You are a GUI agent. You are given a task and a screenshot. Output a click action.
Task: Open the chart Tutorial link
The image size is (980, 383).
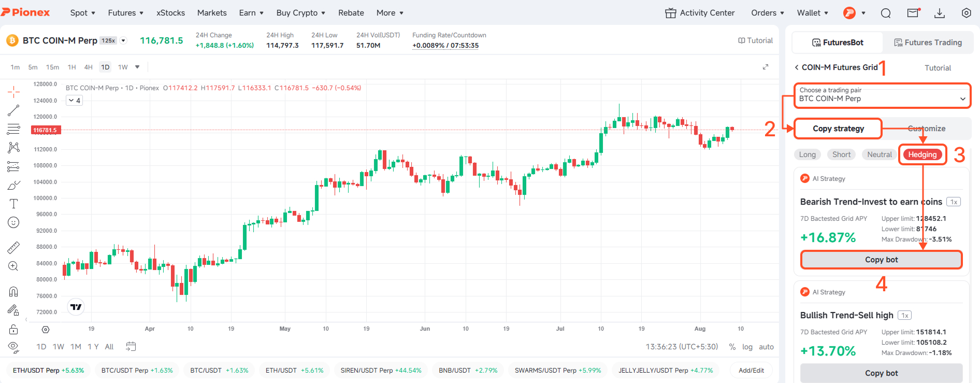pos(755,40)
